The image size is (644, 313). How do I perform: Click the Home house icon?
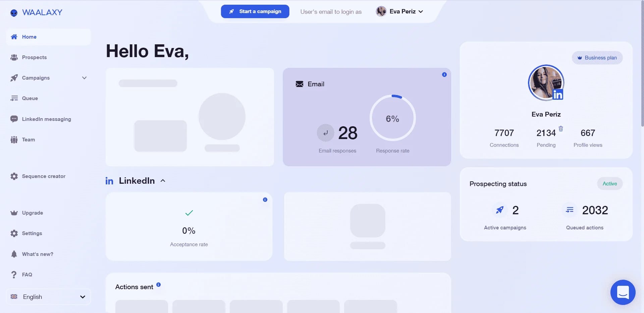pyautogui.click(x=14, y=37)
